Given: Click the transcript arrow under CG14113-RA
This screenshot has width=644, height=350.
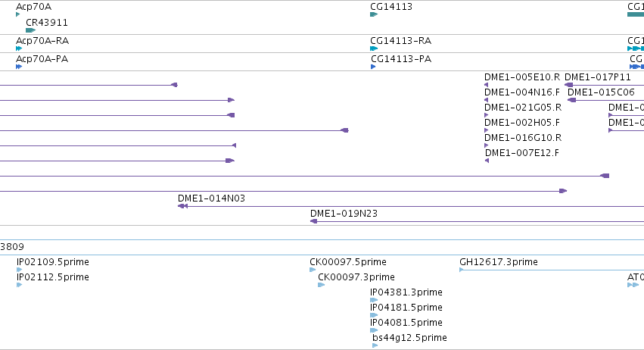Looking at the screenshot, I should (x=374, y=48).
